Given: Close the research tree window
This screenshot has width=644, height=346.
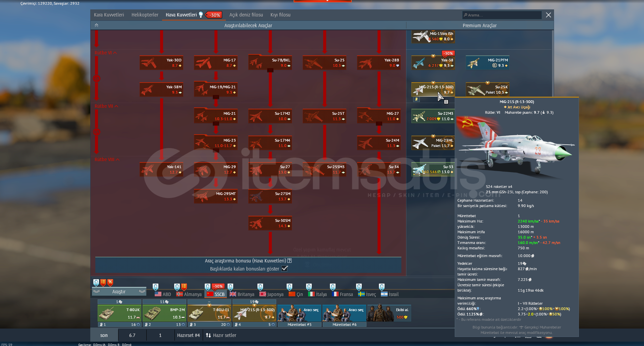Looking at the screenshot, I should click(548, 15).
